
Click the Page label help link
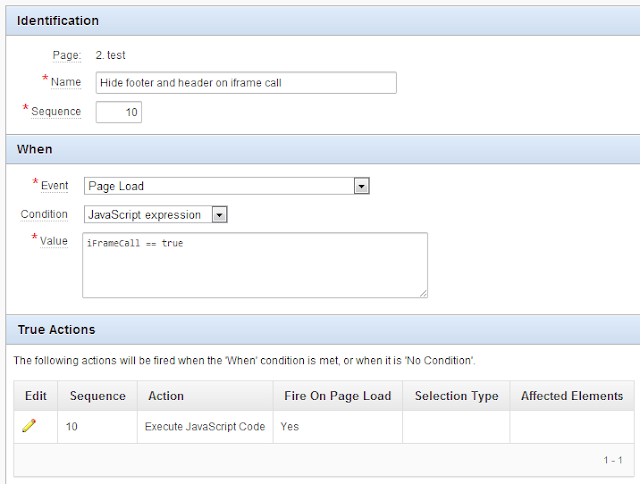(67, 55)
